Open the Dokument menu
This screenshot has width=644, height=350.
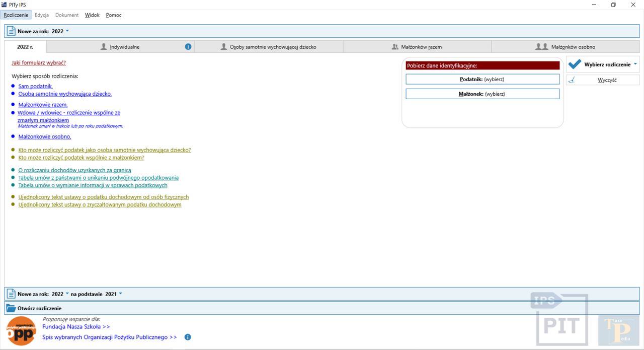67,15
